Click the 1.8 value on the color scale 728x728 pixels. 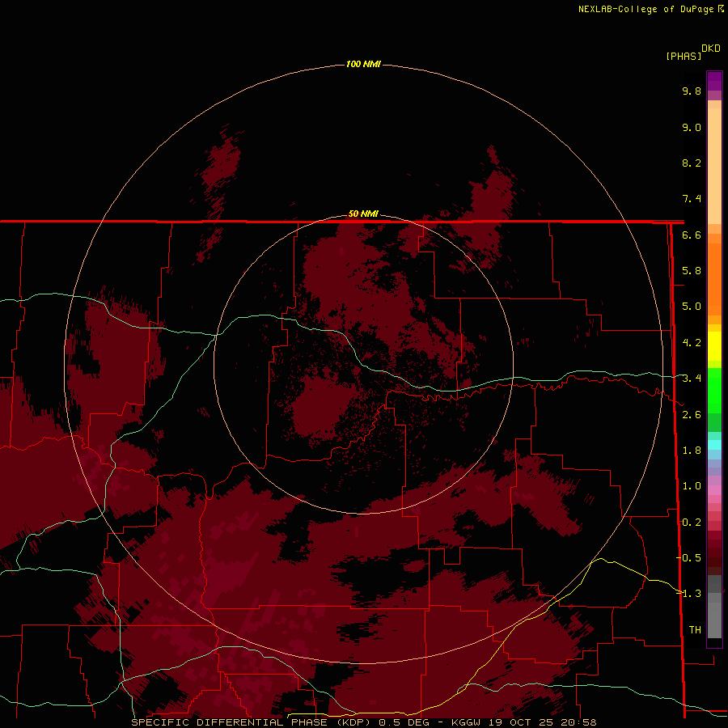point(692,451)
